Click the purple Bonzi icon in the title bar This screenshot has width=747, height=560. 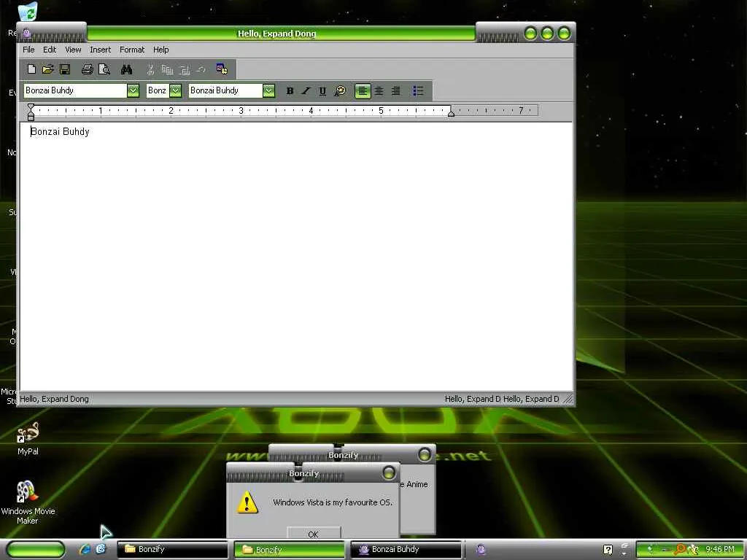pyautogui.click(x=27, y=34)
